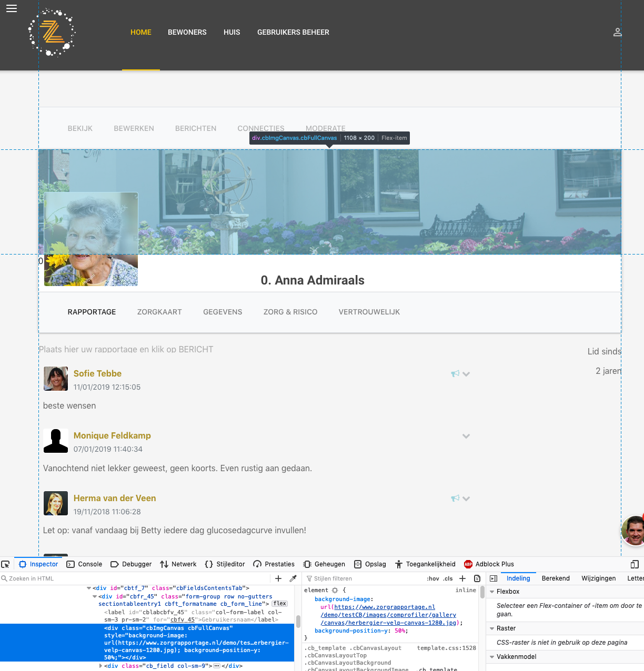Viewport: 644px width, 671px height.
Task: Click megaphone icon on Sofie Tebbe post
Action: (x=455, y=373)
